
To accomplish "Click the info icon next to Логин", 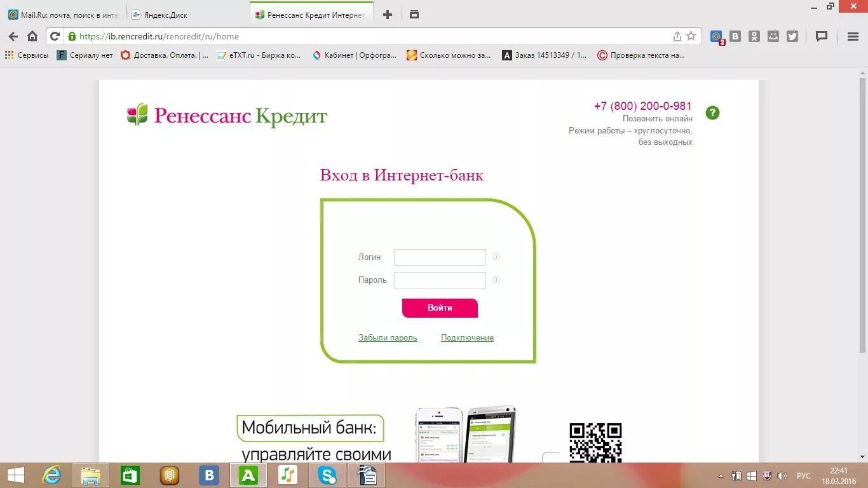I will (496, 257).
